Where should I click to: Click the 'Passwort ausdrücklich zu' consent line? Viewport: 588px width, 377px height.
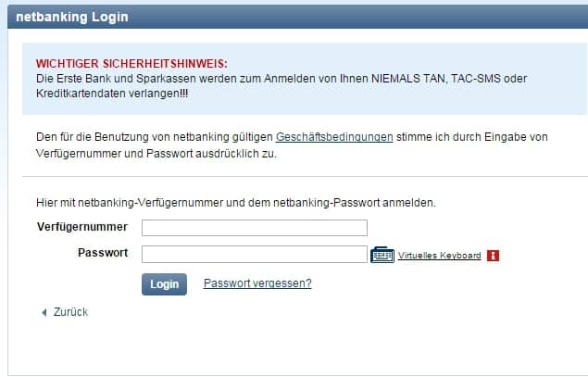click(x=156, y=154)
